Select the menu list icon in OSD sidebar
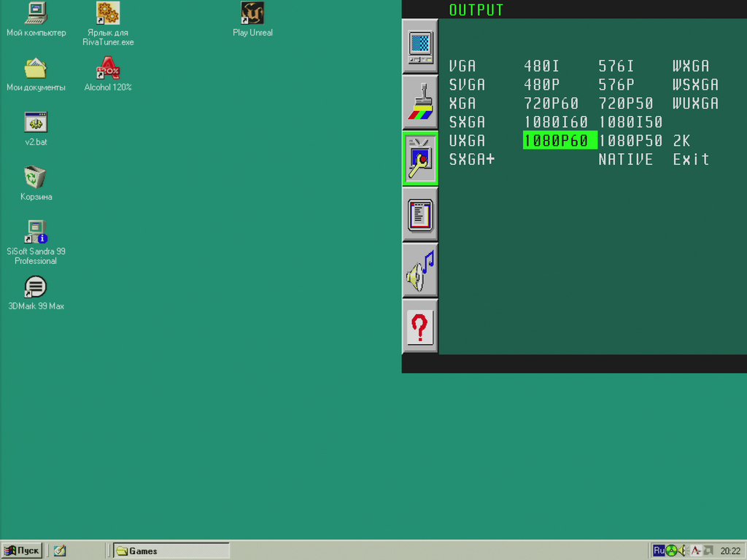This screenshot has width=747, height=560. (x=419, y=214)
